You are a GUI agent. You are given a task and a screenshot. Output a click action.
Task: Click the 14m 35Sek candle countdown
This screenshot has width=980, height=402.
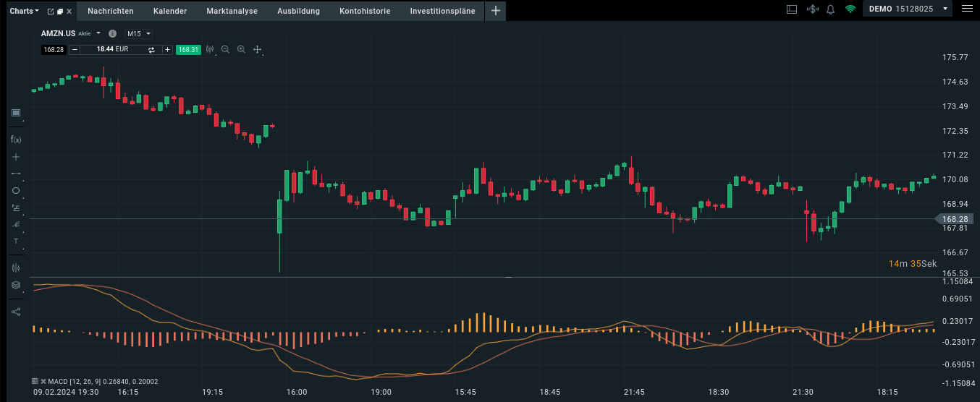(913, 263)
